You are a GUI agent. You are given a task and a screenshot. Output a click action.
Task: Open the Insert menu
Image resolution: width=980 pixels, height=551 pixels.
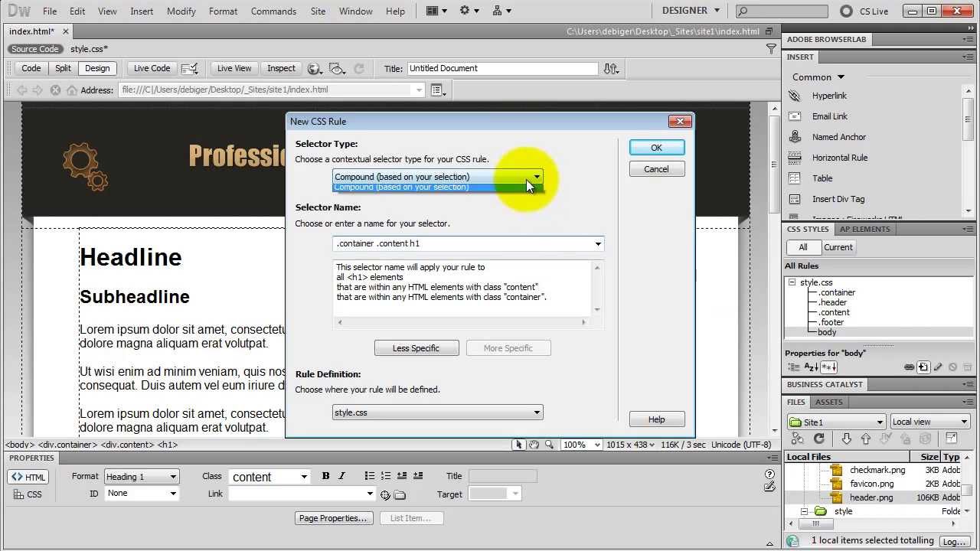click(142, 11)
